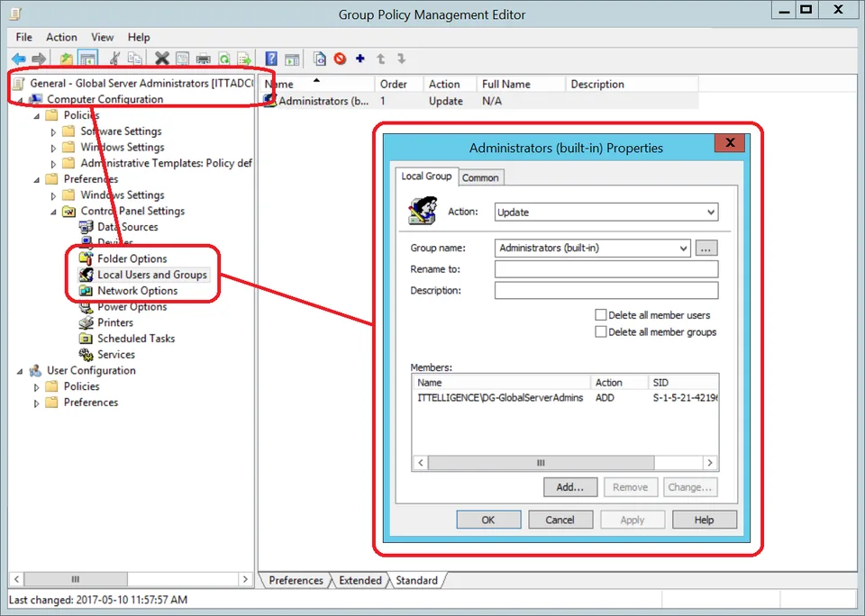This screenshot has height=616, width=865.
Task: Select the Administrators (b... list row
Action: 480,101
